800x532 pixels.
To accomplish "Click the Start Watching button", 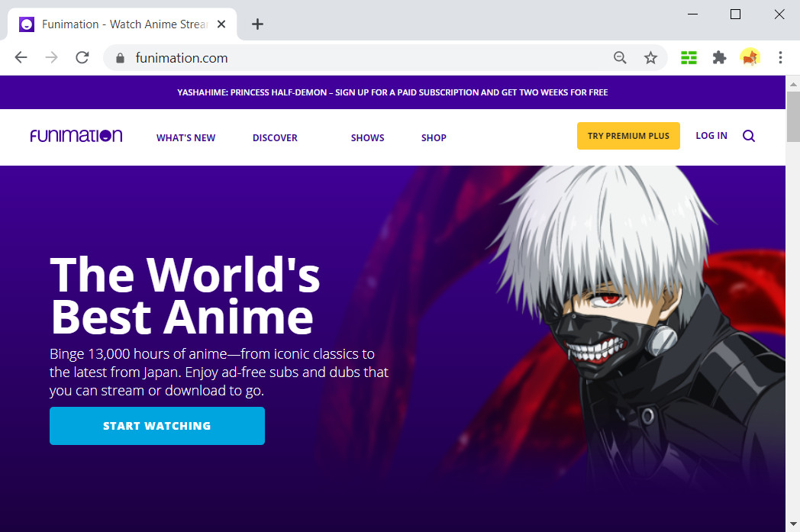I will [156, 426].
